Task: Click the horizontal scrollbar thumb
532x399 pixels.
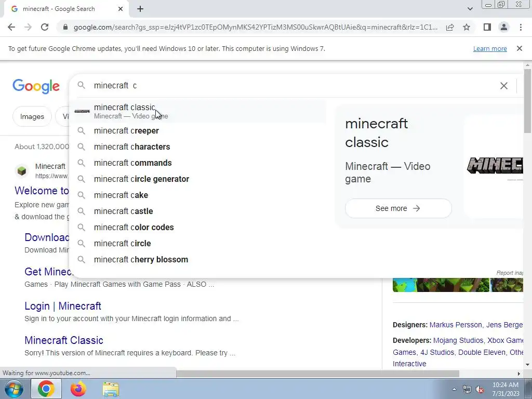Action: click(317, 374)
